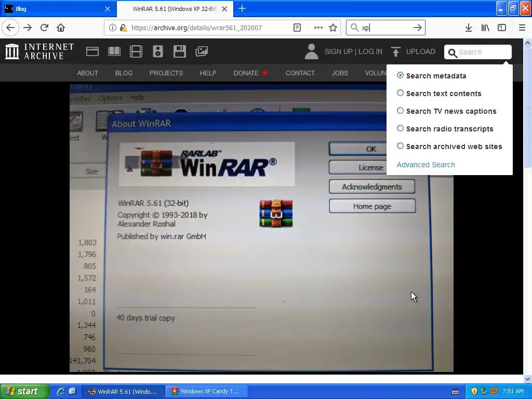Screen dimensions: 532x399
Task: Open a new browser tab
Action: [242, 8]
